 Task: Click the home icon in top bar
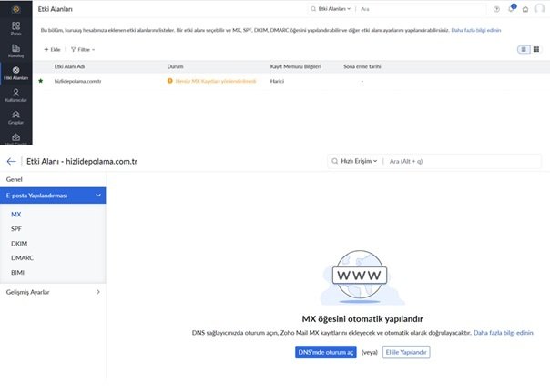point(525,8)
